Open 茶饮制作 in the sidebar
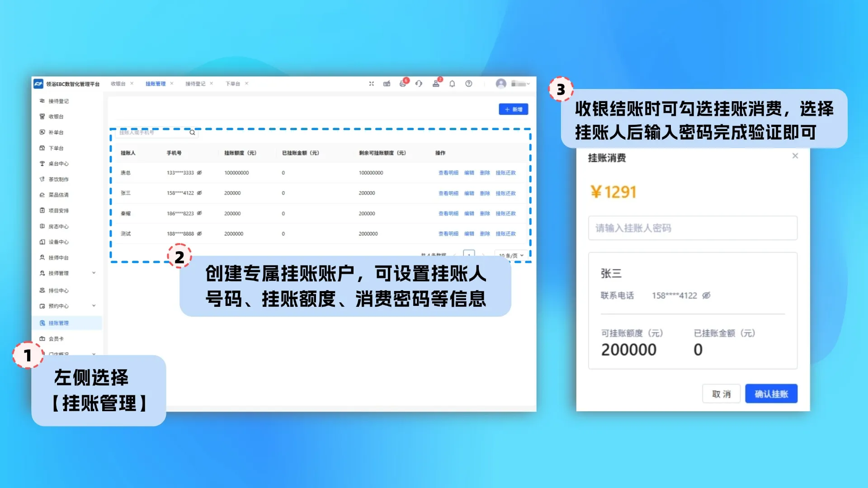Viewport: 868px width, 488px height. pos(58,179)
